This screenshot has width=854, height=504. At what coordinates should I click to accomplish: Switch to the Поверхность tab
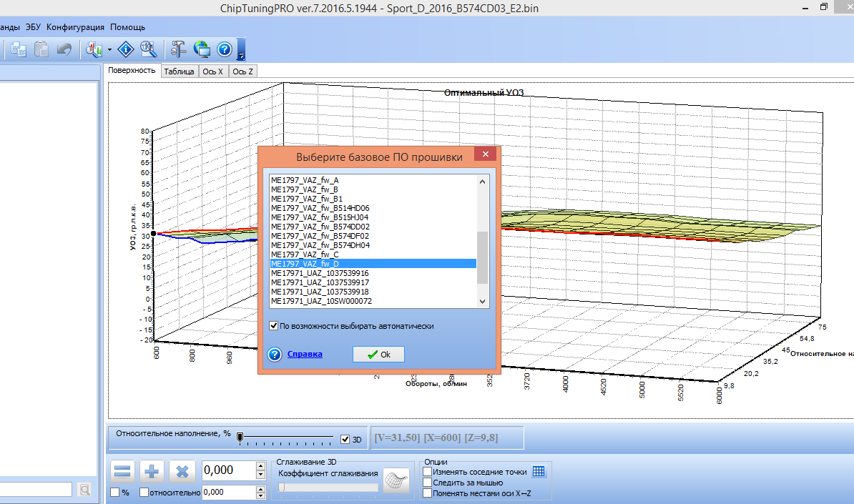(132, 70)
